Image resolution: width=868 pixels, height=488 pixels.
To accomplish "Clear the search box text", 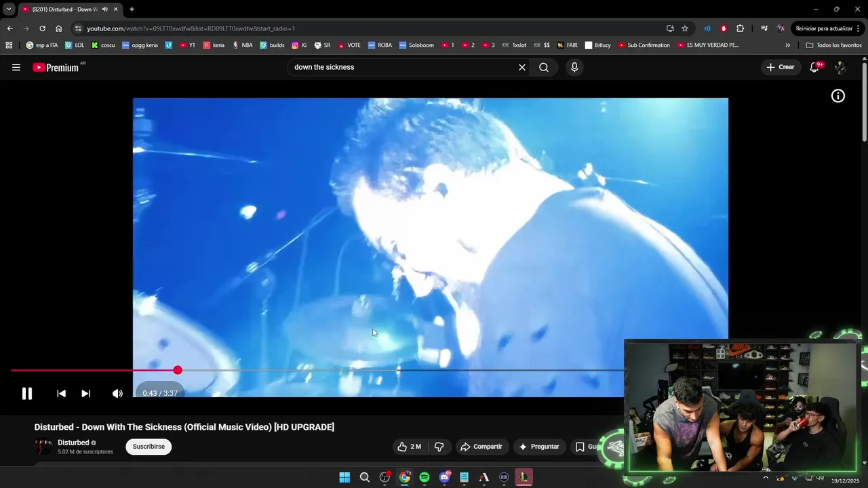I will (522, 67).
